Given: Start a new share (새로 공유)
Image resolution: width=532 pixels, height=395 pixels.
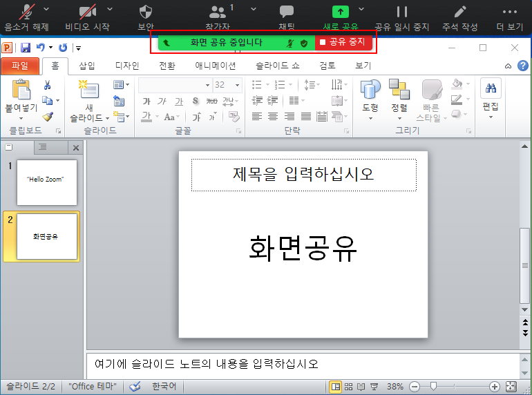Looking at the screenshot, I should [x=341, y=18].
